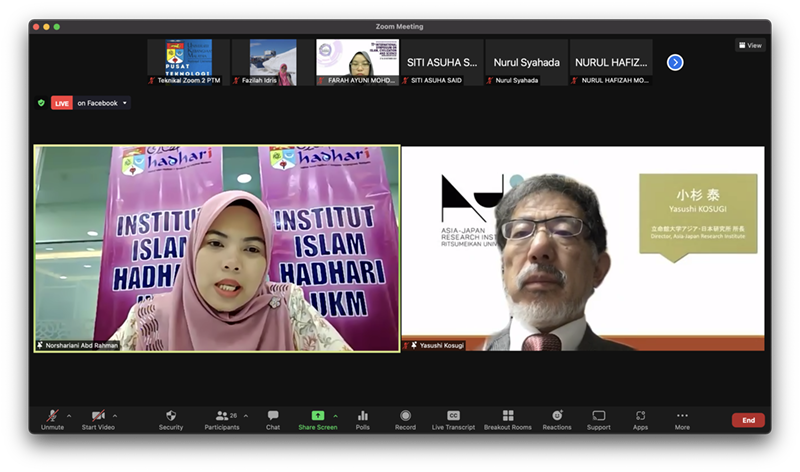Select Fazilah Idris participant thumbnail
800x472 pixels.
[x=272, y=61]
